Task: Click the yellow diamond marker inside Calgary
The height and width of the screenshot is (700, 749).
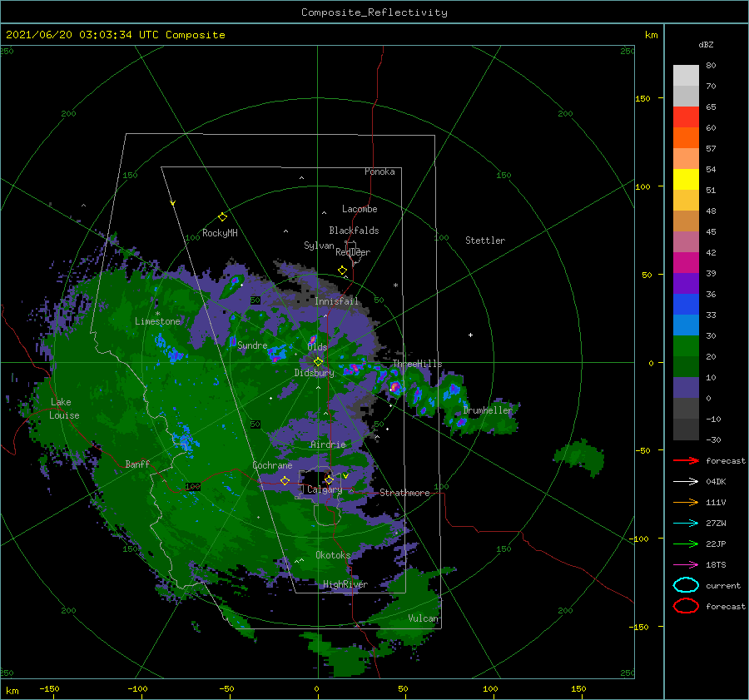Action: (x=329, y=479)
